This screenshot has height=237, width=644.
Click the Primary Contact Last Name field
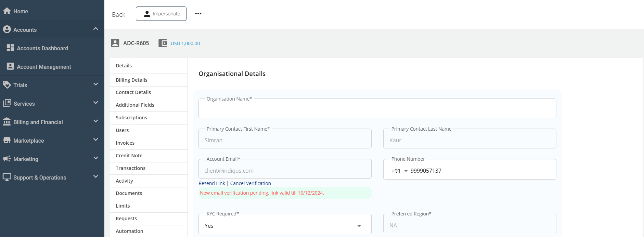[x=470, y=139]
